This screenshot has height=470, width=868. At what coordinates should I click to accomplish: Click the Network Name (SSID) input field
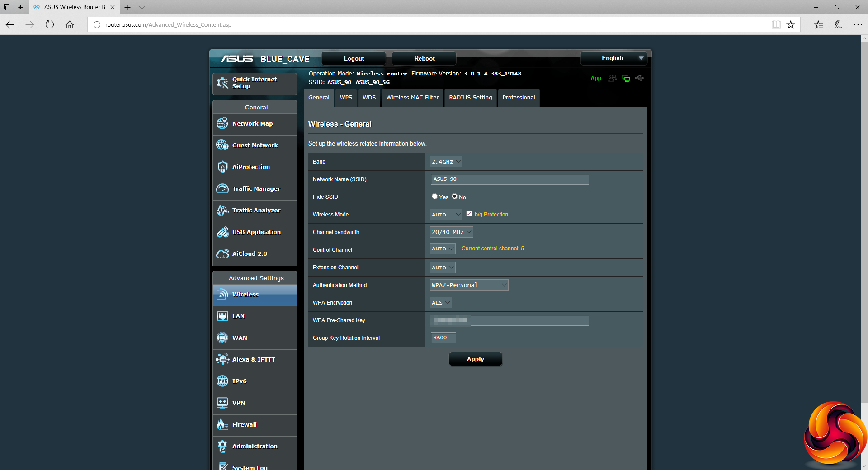point(509,179)
